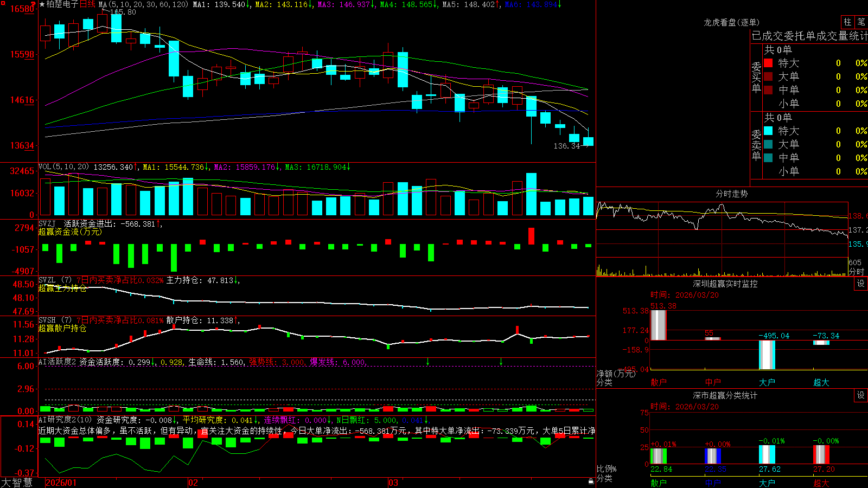This screenshot has height=488, width=868.
Task: Click the 散户持仓: 11.338 value
Action: [x=203, y=320]
